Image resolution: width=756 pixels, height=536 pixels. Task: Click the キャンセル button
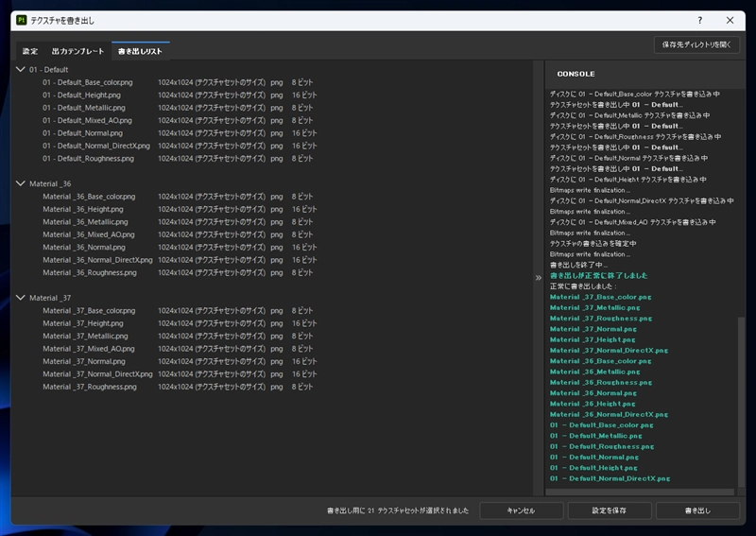[x=522, y=510]
